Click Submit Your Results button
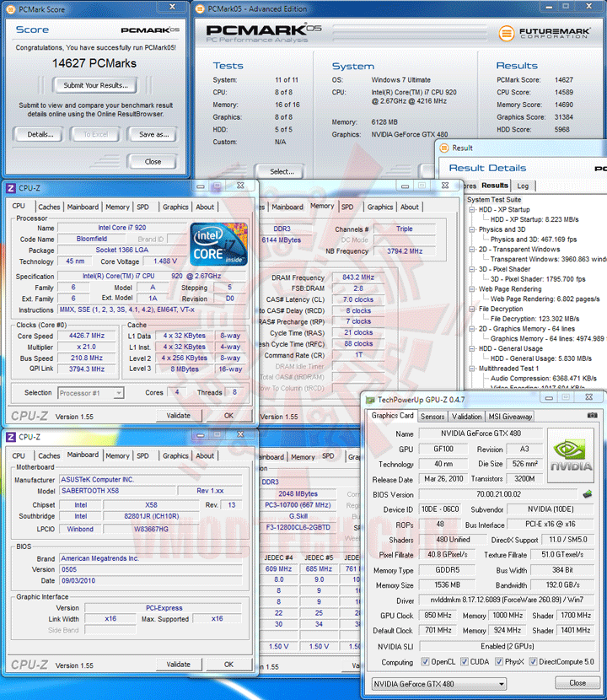The height and width of the screenshot is (700, 607). 95,85
